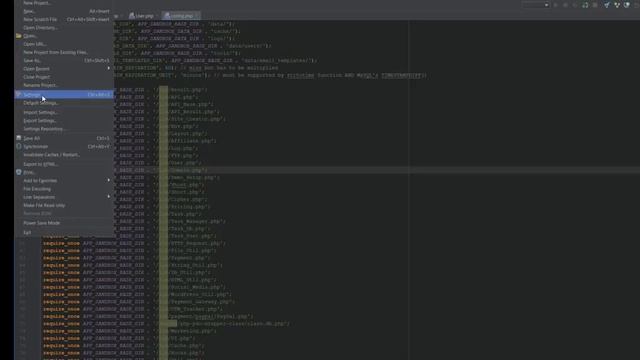Click the Open folder icon in File menu
Image resolution: width=640 pixels, height=360 pixels.
[x=19, y=36]
